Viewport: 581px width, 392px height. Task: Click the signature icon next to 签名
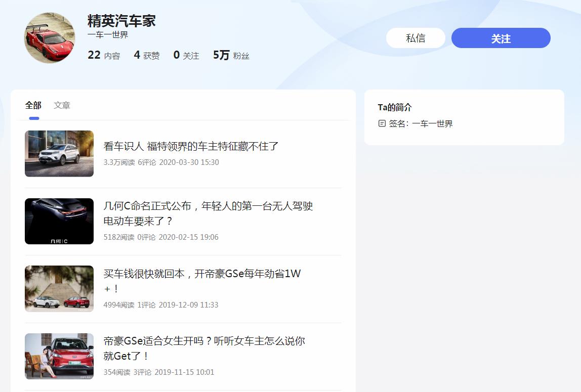(x=382, y=123)
